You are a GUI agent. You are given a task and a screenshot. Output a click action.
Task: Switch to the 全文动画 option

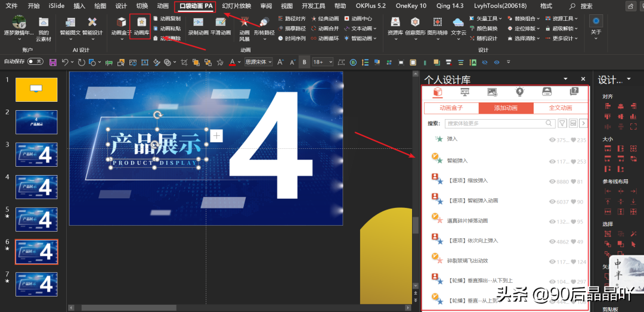(560, 108)
